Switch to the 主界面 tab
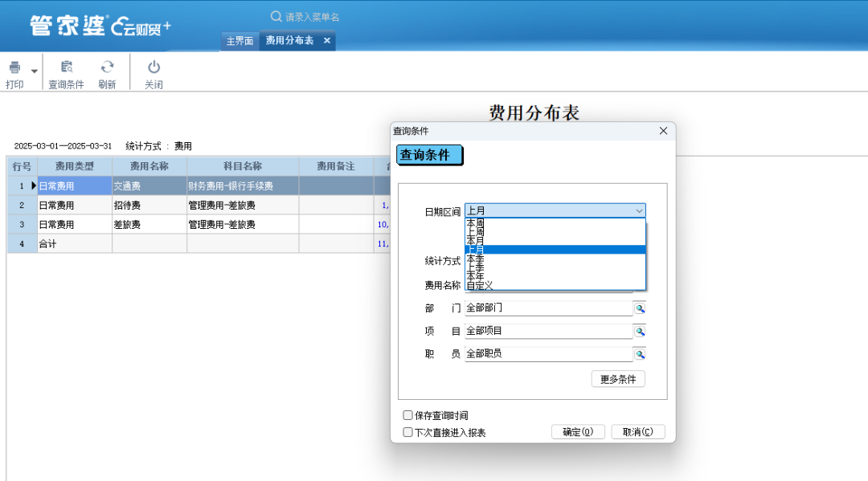Viewport: 868px width, 481px height. pyautogui.click(x=240, y=40)
